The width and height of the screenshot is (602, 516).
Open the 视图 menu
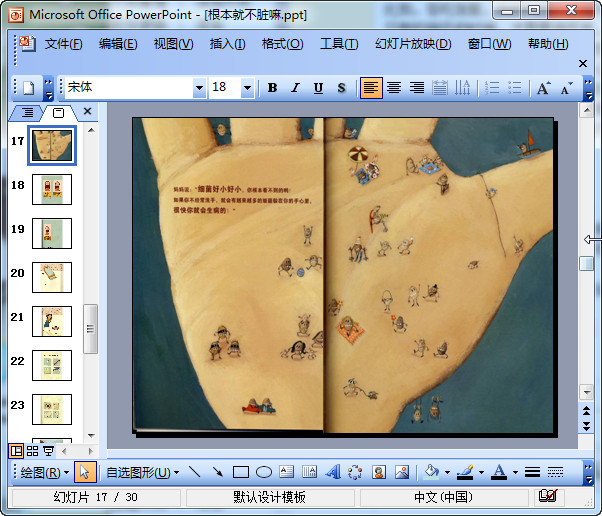[173, 44]
